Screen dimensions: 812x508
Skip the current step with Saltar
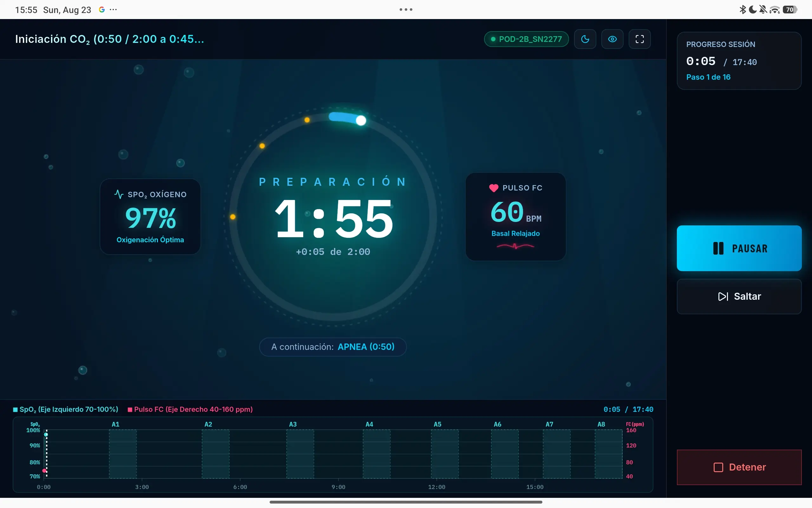pos(739,296)
